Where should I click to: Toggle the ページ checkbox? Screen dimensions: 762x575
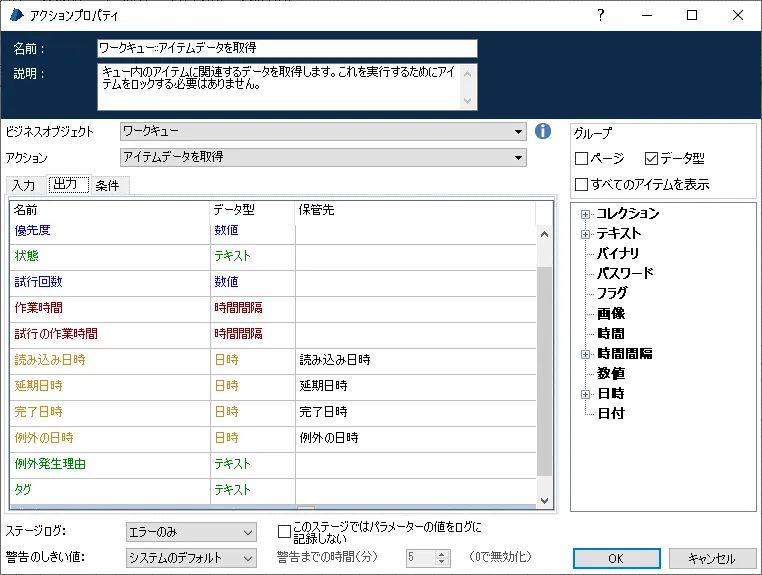point(582,159)
